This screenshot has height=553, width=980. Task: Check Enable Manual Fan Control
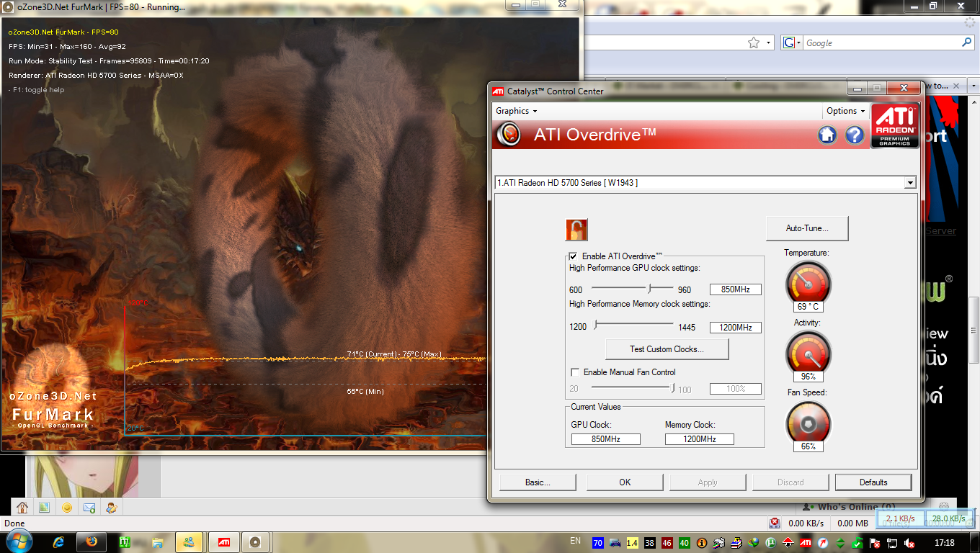574,372
